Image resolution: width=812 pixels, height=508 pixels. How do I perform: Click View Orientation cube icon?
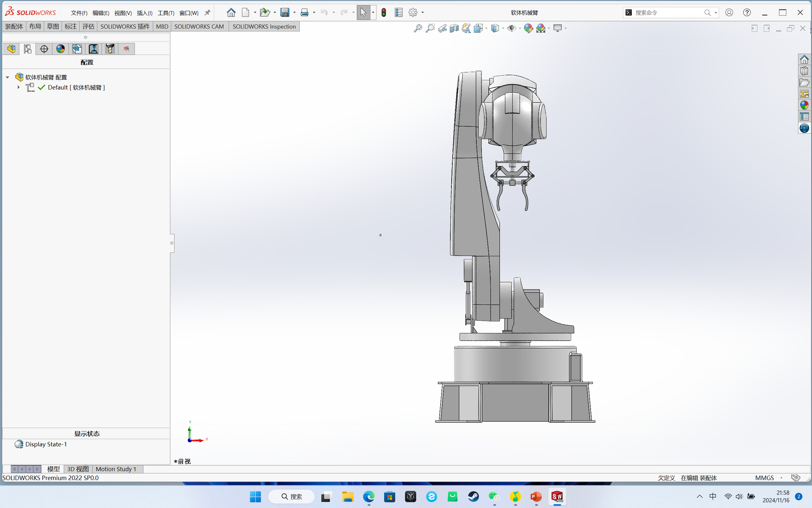coord(478,28)
